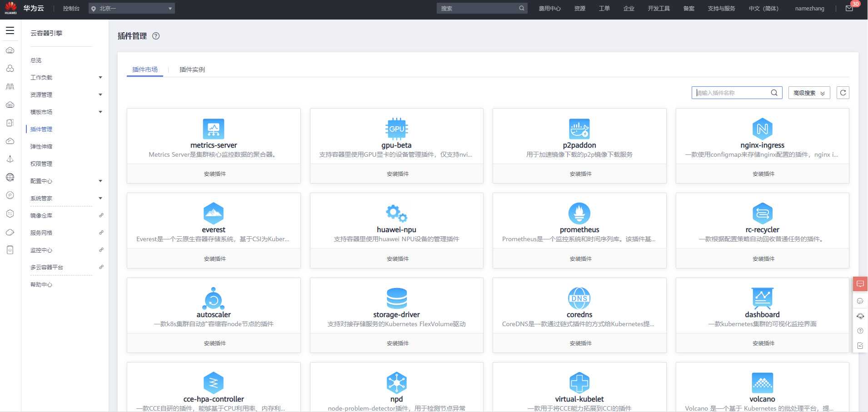Screen dimensions: 868x412
Task: Open 总览 in the sidebar
Action: click(36, 60)
